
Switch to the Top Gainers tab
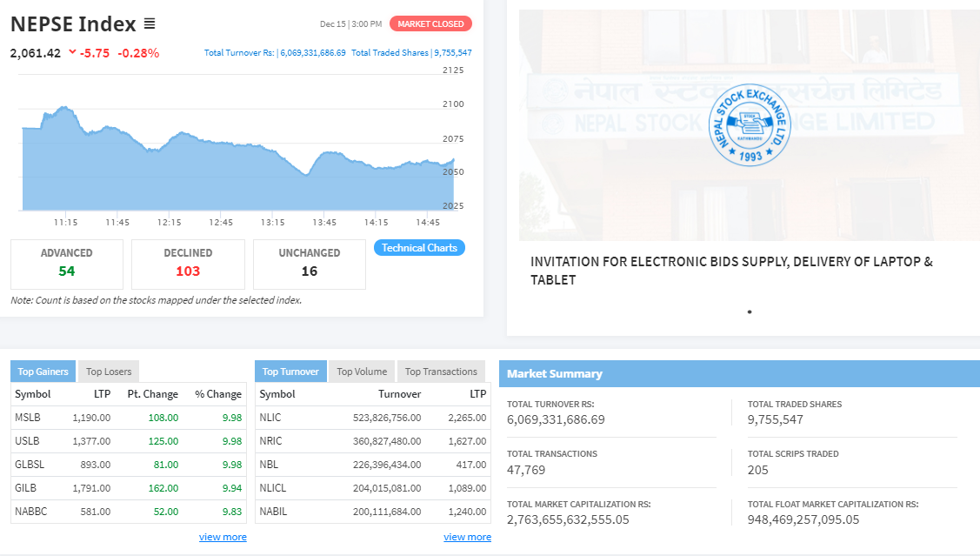click(43, 372)
